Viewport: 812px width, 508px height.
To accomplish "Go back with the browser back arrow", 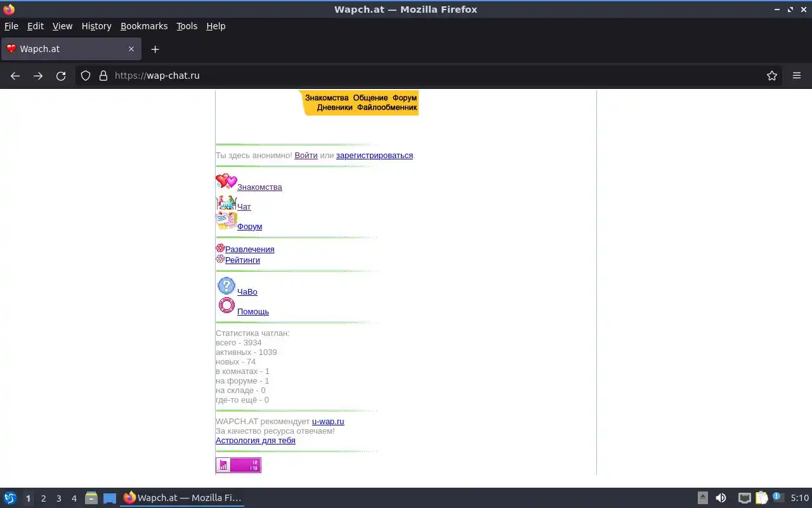I will pos(15,76).
